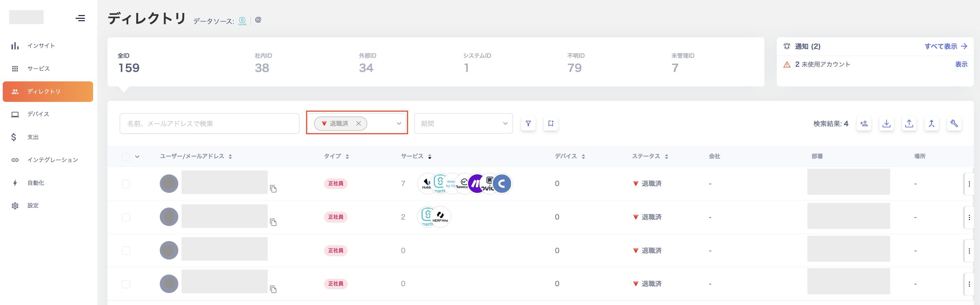Click the merge accounts icon

[931, 123]
